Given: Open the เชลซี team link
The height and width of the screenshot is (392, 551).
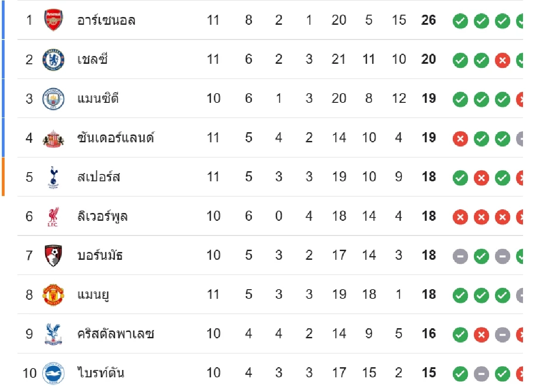Looking at the screenshot, I should pyautogui.click(x=92, y=60).
